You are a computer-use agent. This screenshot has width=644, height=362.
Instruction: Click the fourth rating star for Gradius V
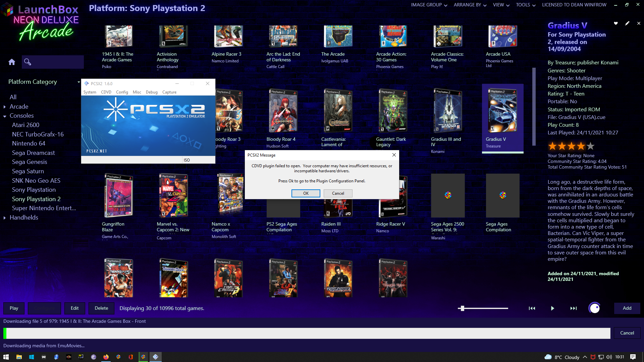(581, 146)
